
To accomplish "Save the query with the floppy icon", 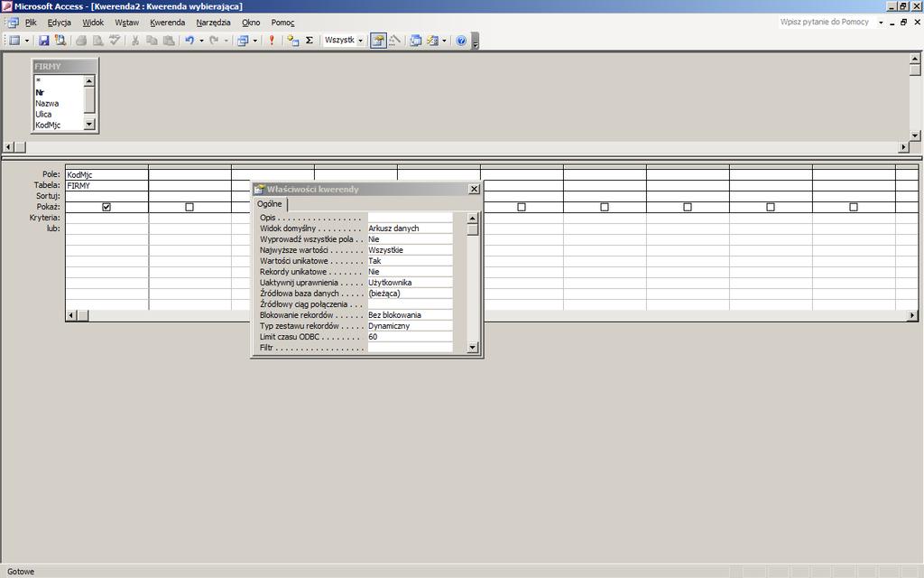I will click(x=43, y=40).
